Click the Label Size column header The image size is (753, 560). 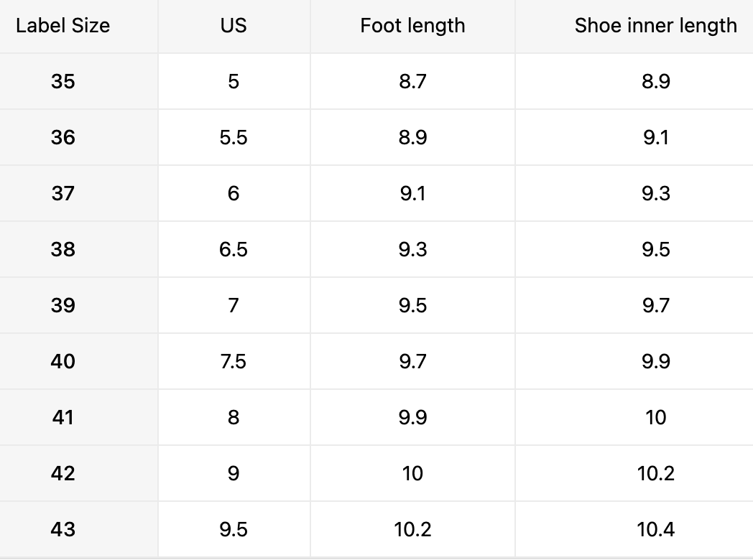point(63,26)
